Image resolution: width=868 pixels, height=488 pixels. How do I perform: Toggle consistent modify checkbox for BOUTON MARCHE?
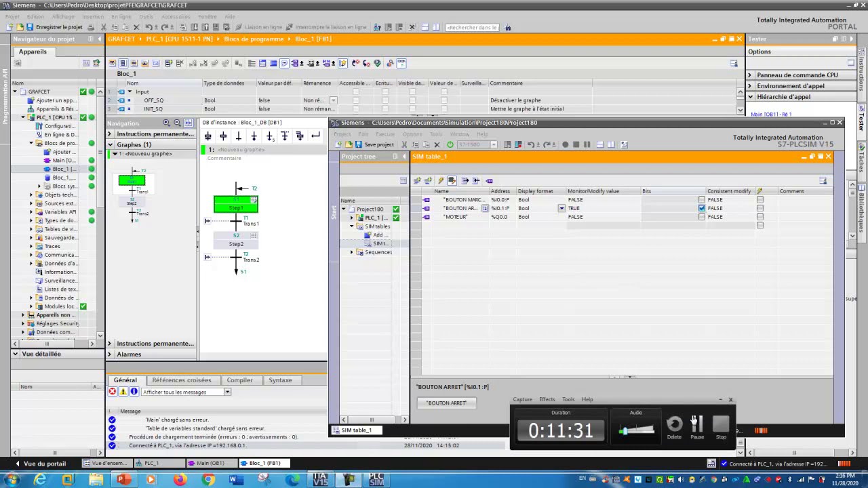(x=701, y=200)
